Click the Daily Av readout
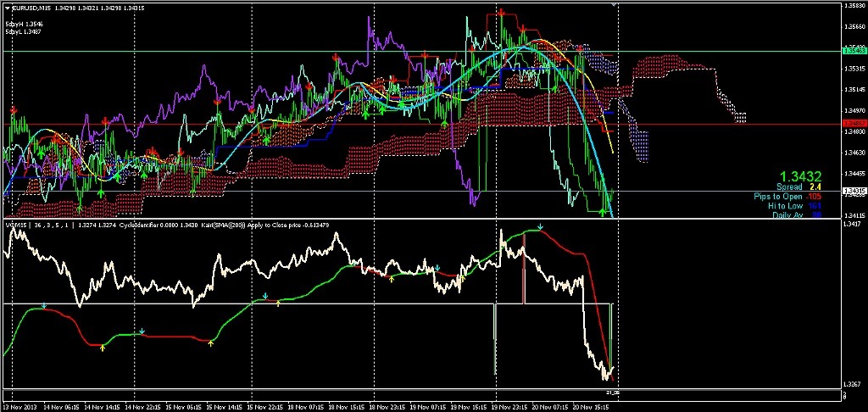 [x=797, y=214]
